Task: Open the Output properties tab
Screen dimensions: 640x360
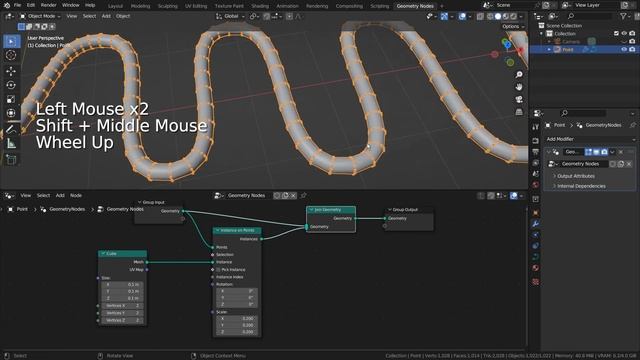Action: pyautogui.click(x=536, y=152)
